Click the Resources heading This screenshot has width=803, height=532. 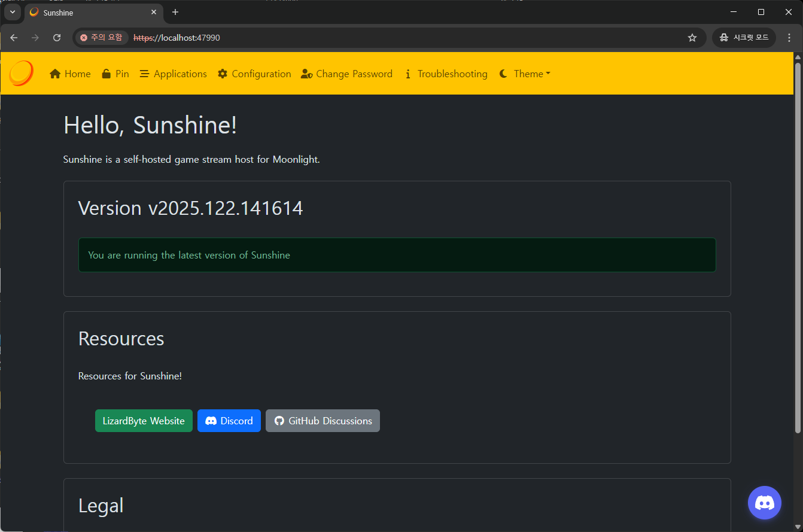point(121,339)
